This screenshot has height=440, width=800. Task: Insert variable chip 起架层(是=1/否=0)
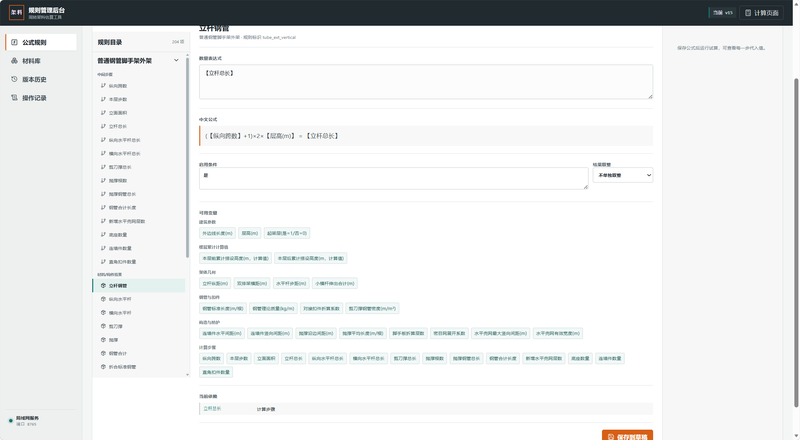coord(287,233)
